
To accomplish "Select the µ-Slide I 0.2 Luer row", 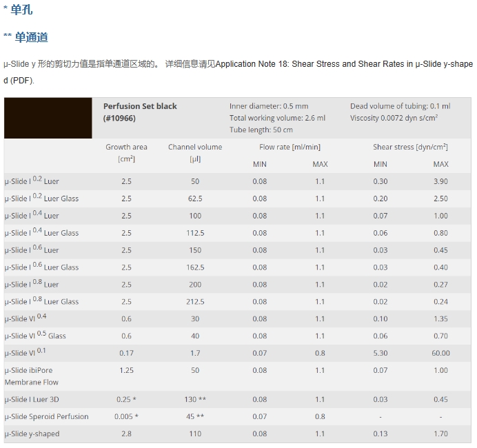I will pos(238,181).
